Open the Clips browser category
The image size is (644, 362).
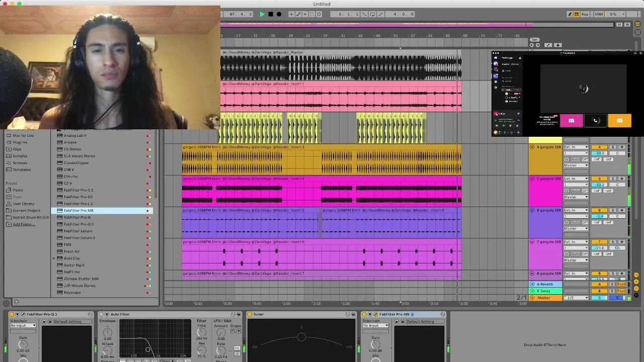(x=17, y=149)
